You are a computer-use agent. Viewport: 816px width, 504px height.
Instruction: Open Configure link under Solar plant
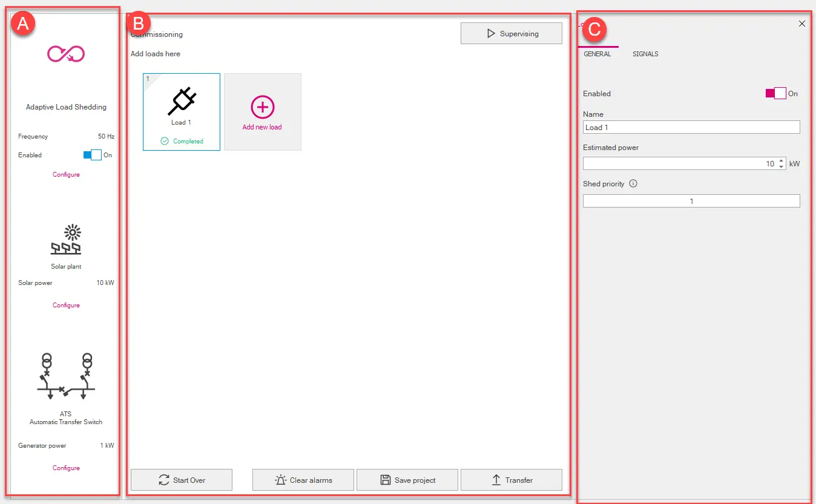click(x=66, y=305)
